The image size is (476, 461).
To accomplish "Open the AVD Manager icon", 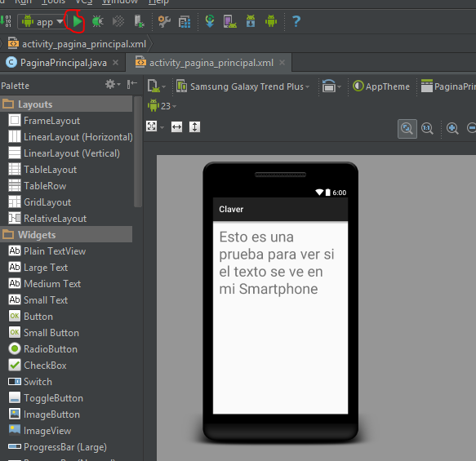I will pyautogui.click(x=229, y=21).
